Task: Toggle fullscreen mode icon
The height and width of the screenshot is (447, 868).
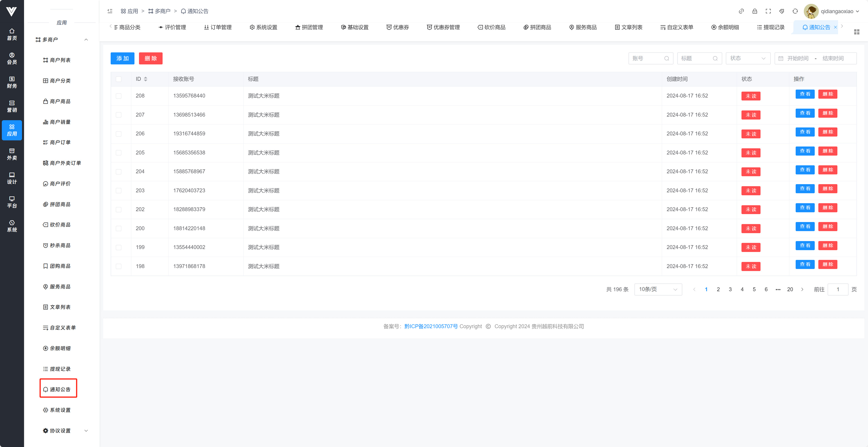Action: point(768,11)
